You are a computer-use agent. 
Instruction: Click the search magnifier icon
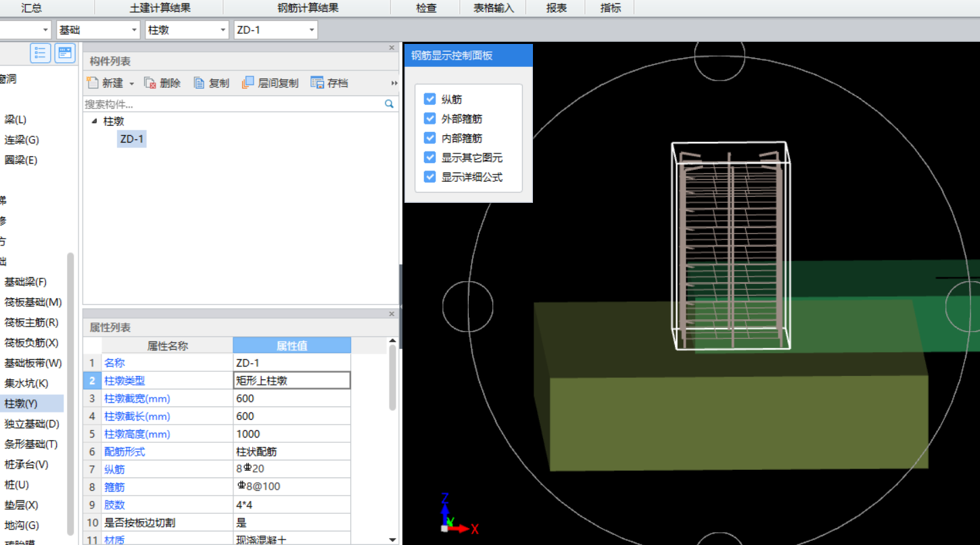pyautogui.click(x=389, y=104)
